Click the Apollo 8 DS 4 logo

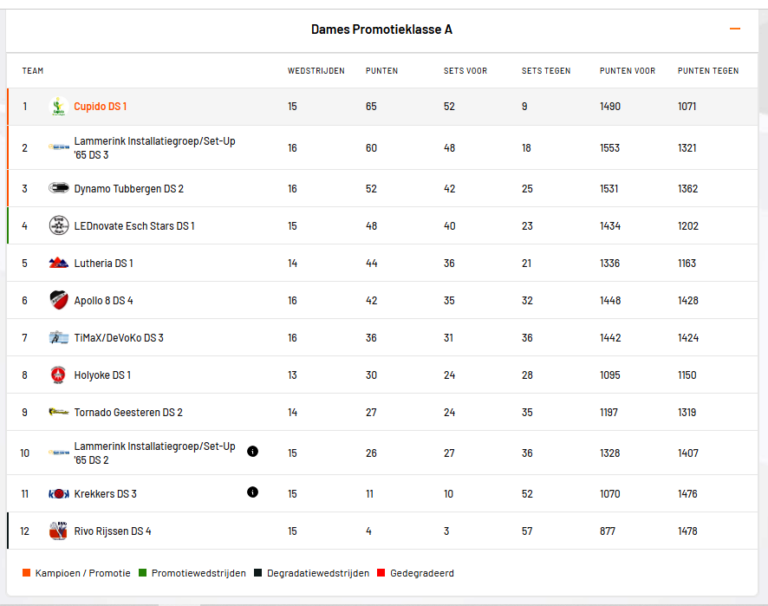[x=59, y=300]
